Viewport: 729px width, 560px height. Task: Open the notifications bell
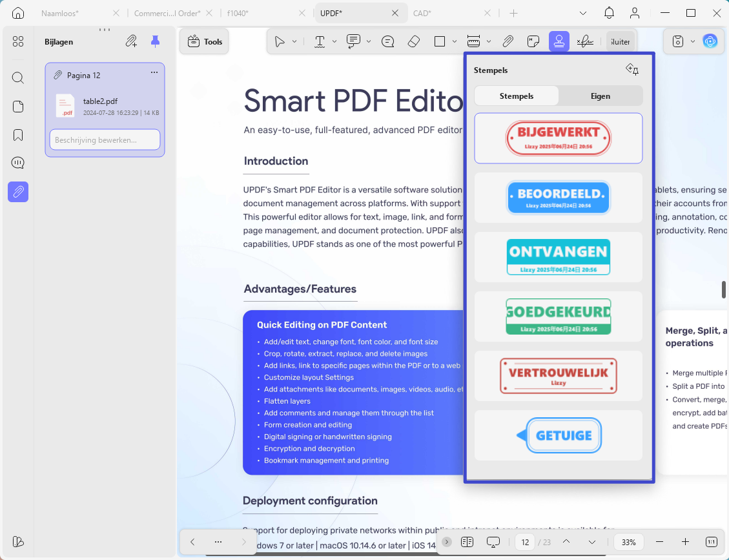tap(609, 13)
